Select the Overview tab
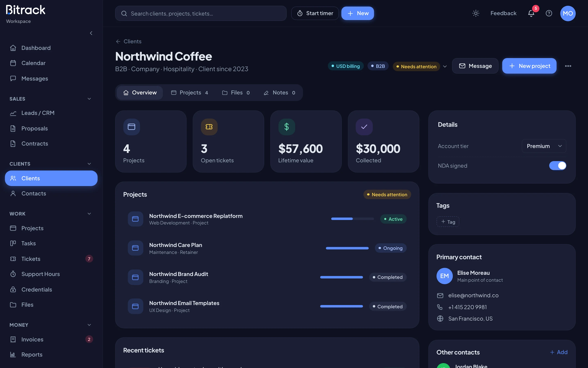Screen dimensions: 588x368 (140, 93)
